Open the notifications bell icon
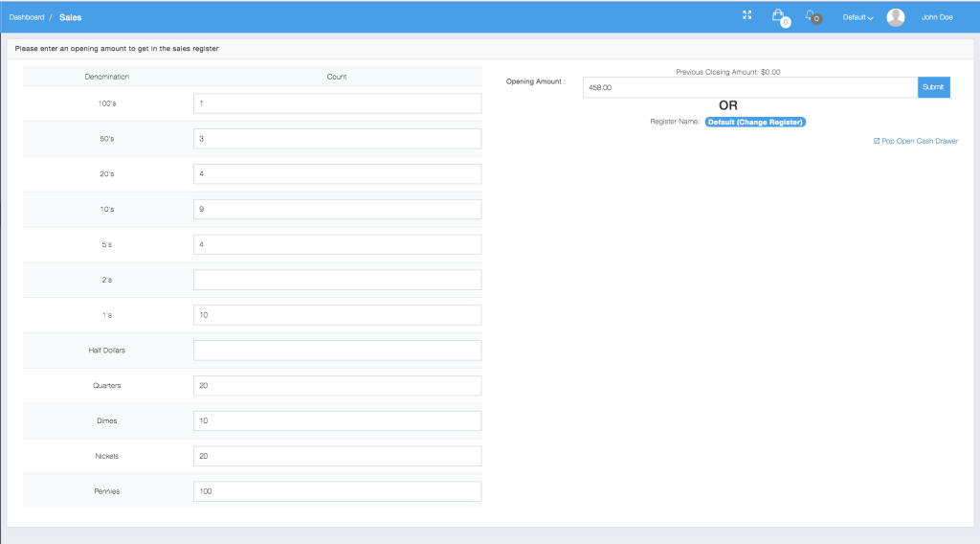This screenshot has width=980, height=544. [x=811, y=16]
